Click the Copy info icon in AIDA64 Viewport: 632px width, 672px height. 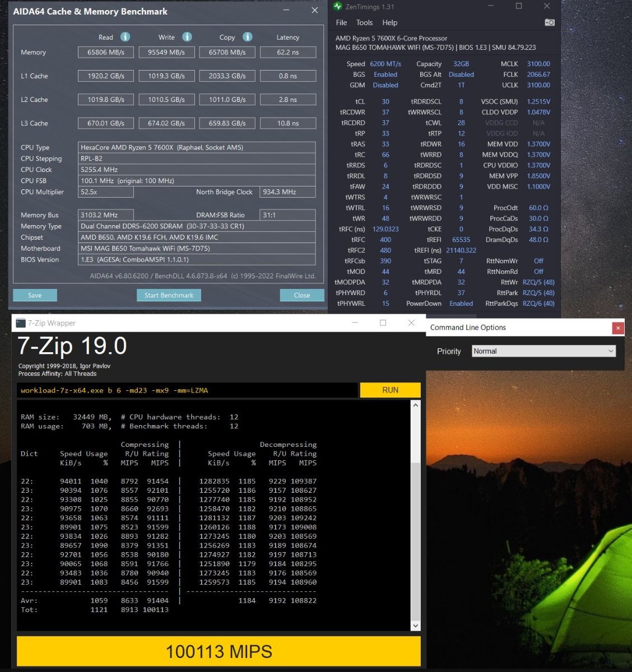pos(248,36)
